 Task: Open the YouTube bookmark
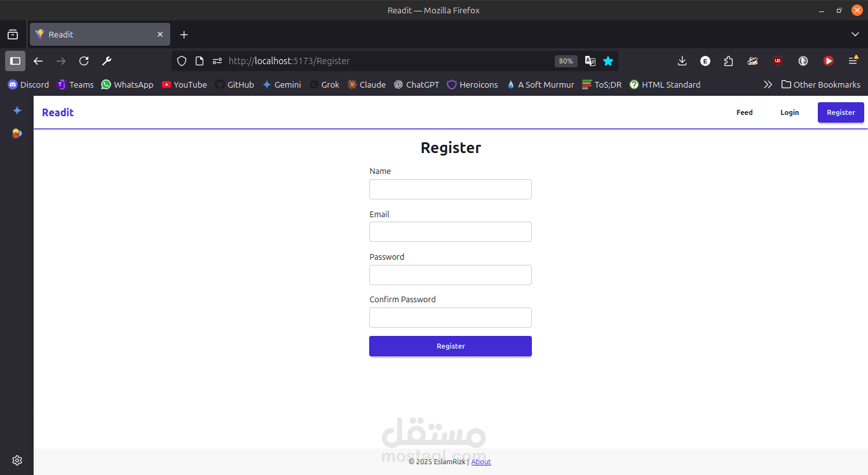[184, 84]
